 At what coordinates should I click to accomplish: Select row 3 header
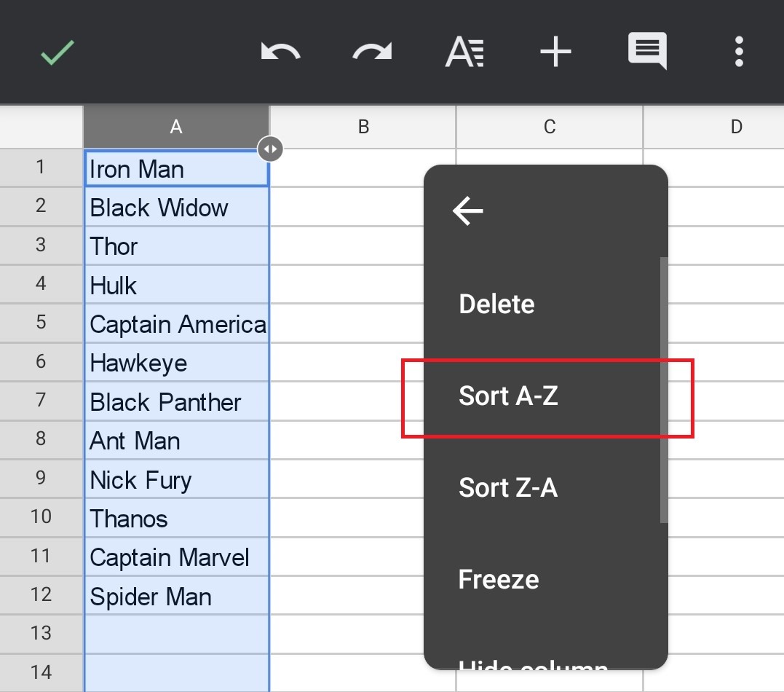(41, 245)
